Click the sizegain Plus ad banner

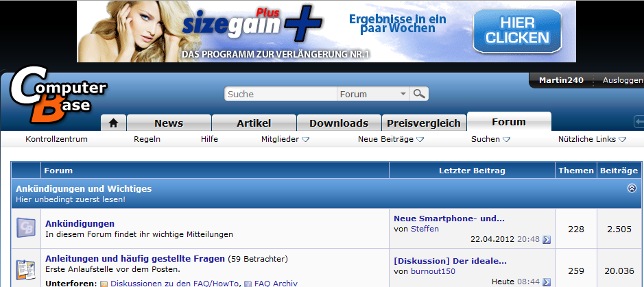point(326,31)
